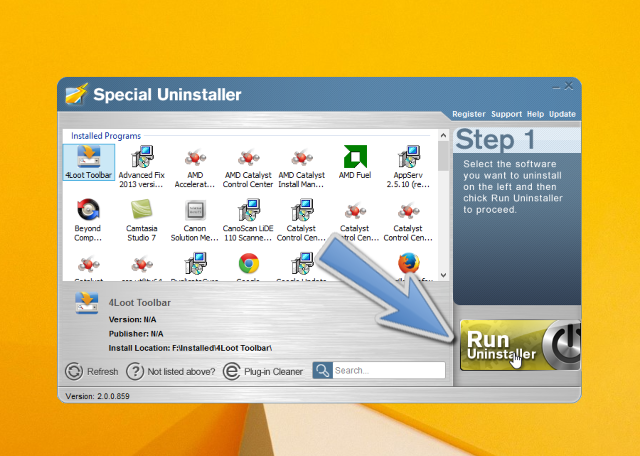The width and height of the screenshot is (640, 456).
Task: Click the "Installed Programs" group heading
Action: [x=106, y=136]
